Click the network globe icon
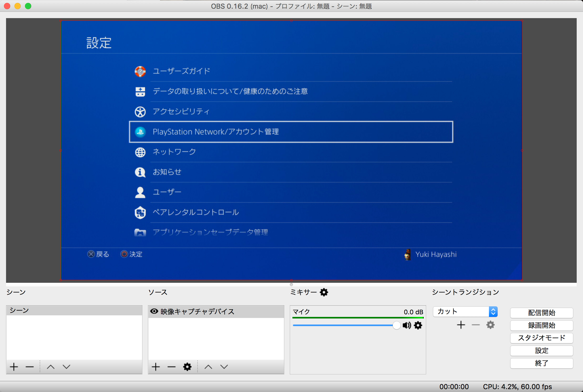 point(140,152)
